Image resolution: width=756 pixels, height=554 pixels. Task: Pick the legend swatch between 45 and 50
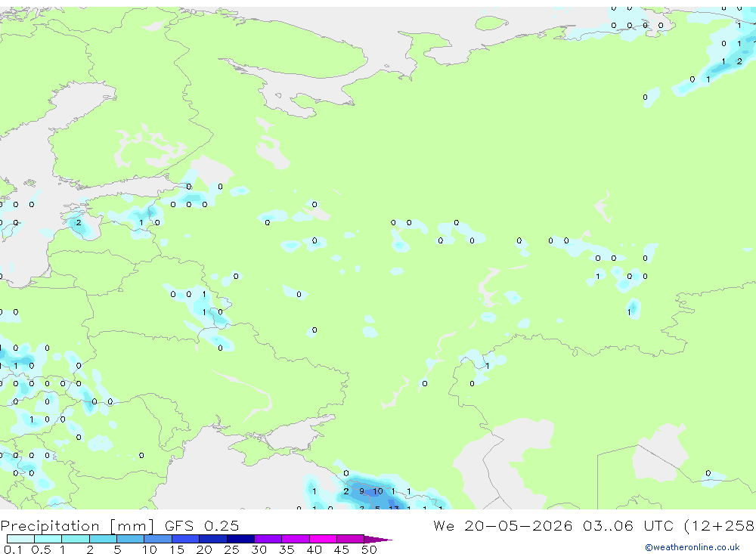click(x=351, y=539)
